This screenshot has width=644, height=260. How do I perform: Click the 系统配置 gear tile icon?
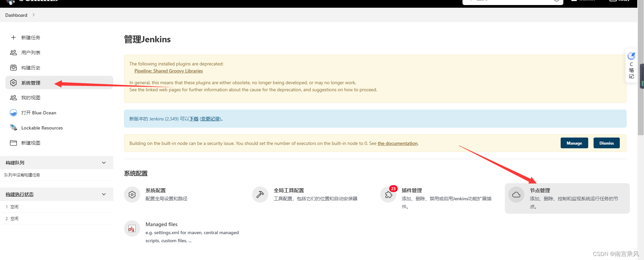click(132, 195)
